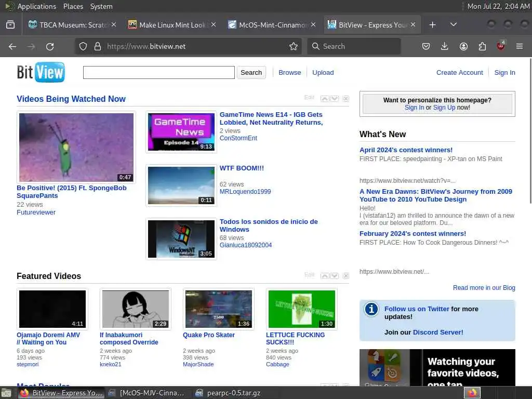Open the list all tabs chevron
532x399 pixels.
click(x=453, y=25)
